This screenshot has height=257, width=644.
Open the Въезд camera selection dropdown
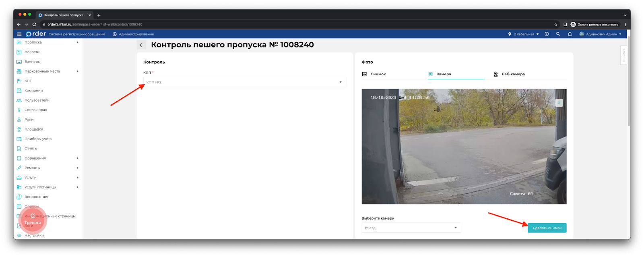point(411,228)
